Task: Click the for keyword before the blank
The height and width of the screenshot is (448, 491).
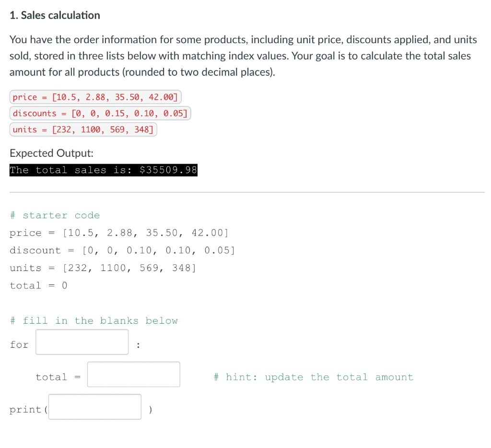Action: (19, 344)
